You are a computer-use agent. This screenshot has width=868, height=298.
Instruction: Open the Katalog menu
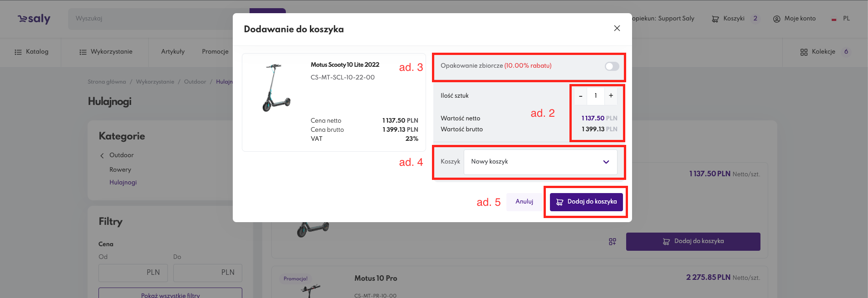31,52
